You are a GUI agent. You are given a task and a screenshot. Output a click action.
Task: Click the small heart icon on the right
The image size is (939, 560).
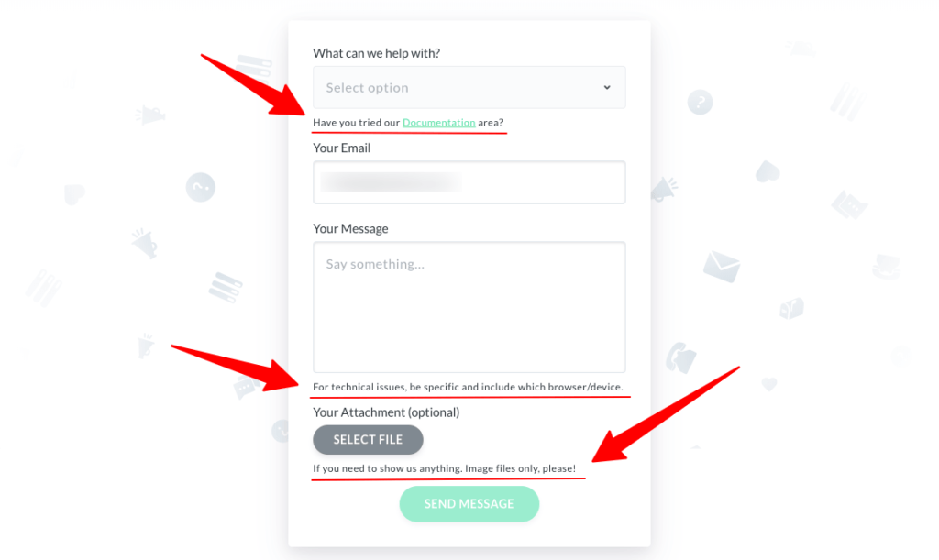pos(769,383)
